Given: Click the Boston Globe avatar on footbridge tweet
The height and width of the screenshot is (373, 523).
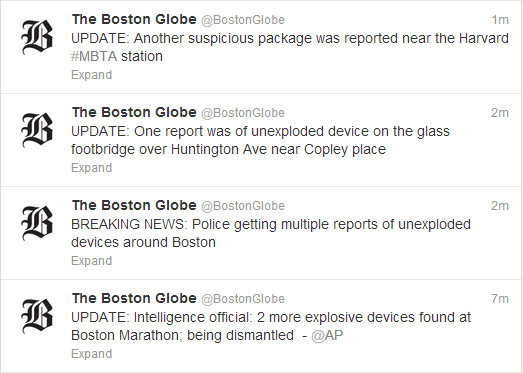Looking at the screenshot, I should pos(37,130).
